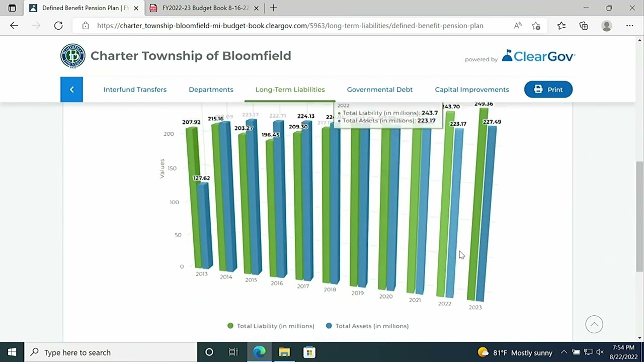Click the browser back arrow
Screen dimensions: 644x362
click(x=14, y=26)
